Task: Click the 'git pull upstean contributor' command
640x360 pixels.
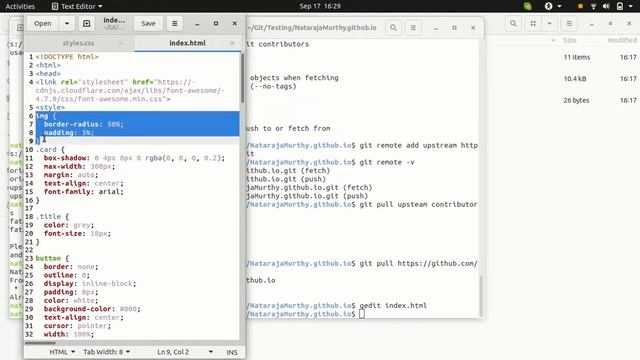Action: (418, 204)
